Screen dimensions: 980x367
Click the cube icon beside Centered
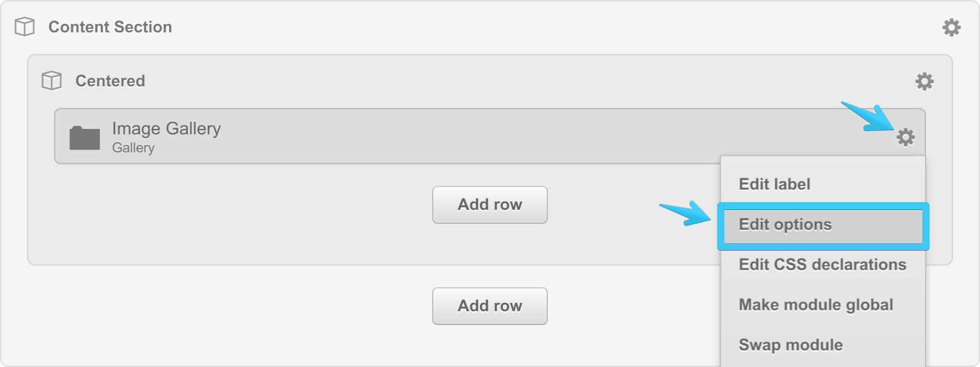[x=52, y=81]
